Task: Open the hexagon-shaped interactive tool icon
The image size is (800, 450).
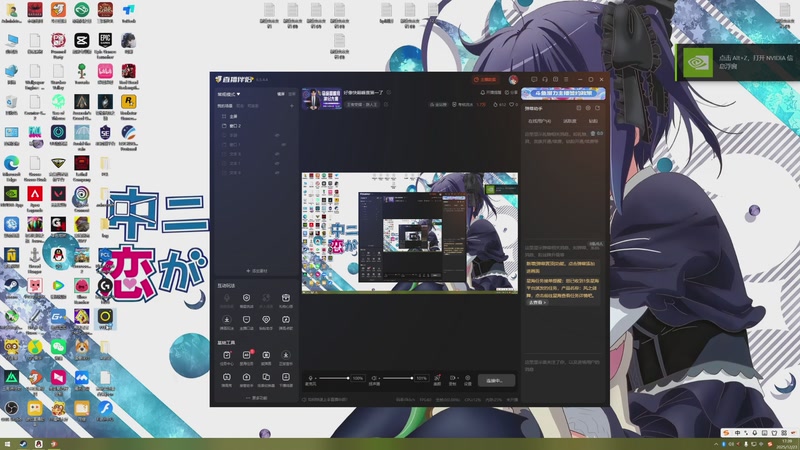Action: point(246,300)
